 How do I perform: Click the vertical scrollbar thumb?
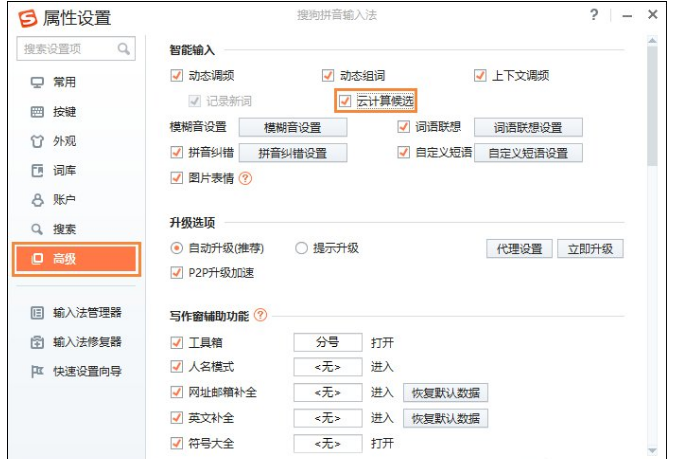point(652,106)
